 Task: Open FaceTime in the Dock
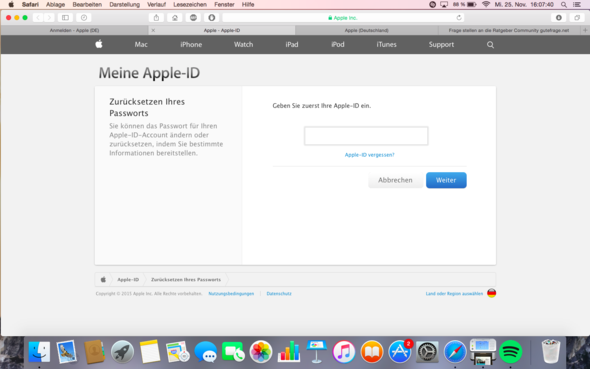click(x=233, y=352)
